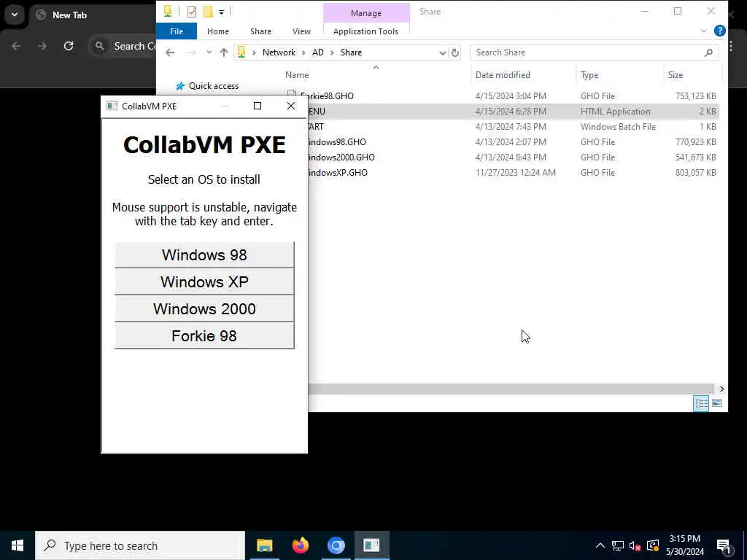
Task: Open the Windows Start menu
Action: pyautogui.click(x=18, y=545)
